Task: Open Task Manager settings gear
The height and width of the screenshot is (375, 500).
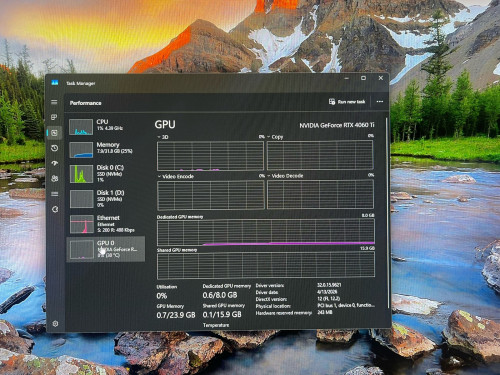Action: point(55,323)
